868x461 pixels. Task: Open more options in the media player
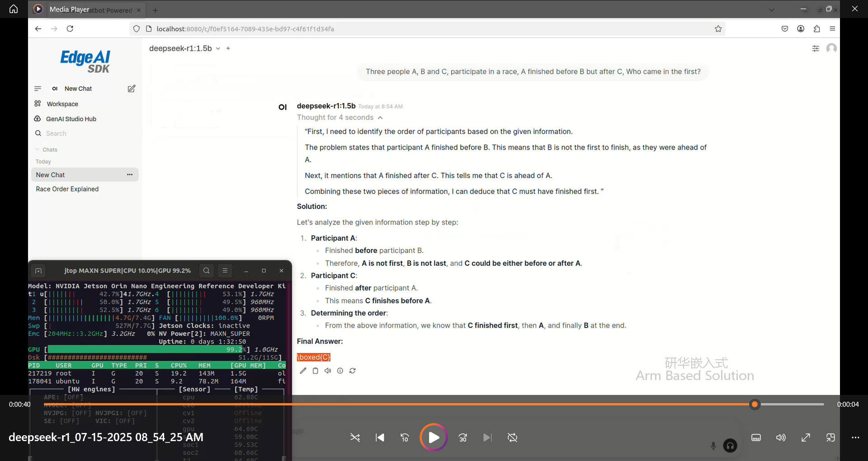pos(855,437)
